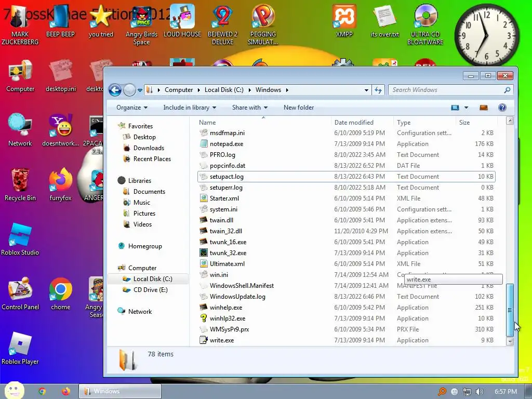Open Include in library dropdown
Viewport: 532px width, 399px height.
tap(190, 108)
